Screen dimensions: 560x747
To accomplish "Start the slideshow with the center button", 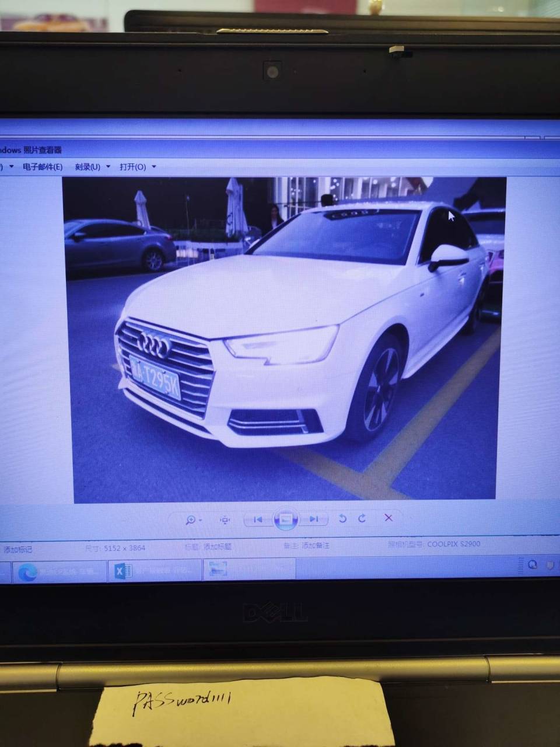I will point(286,519).
